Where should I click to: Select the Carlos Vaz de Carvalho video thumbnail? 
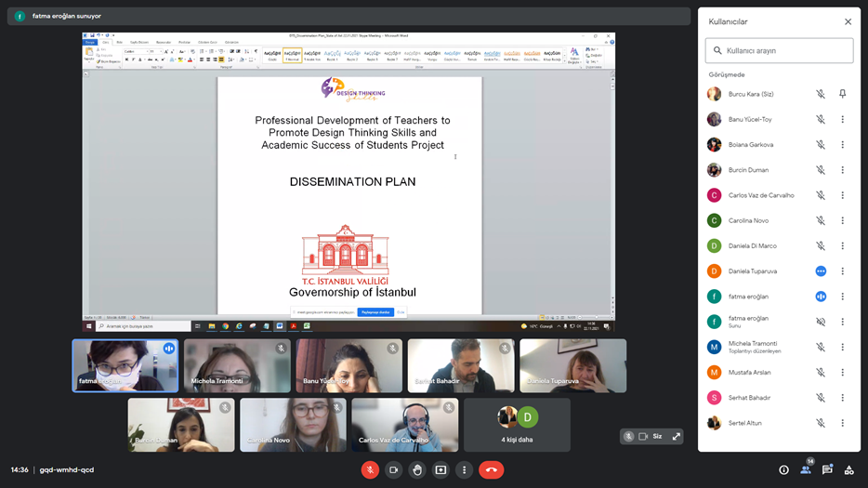[404, 425]
